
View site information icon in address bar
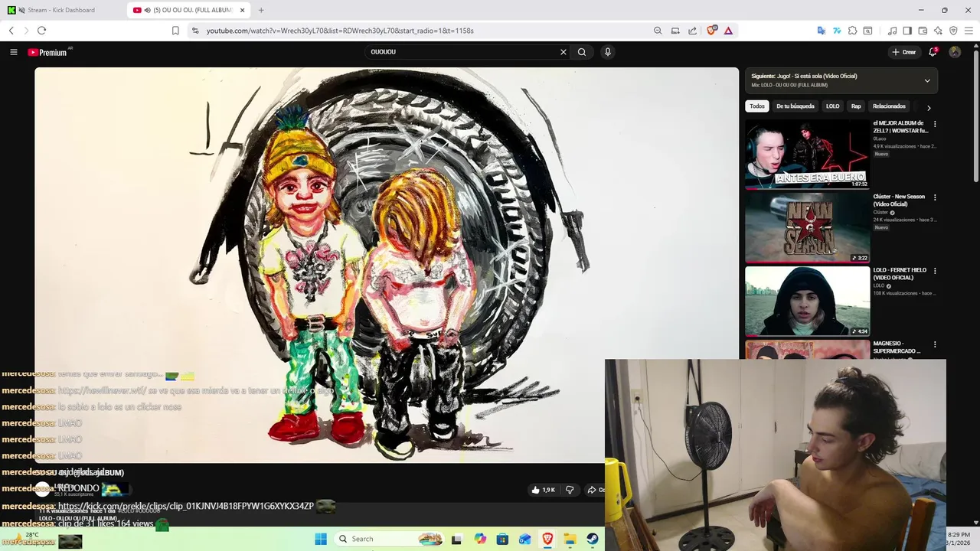195,31
